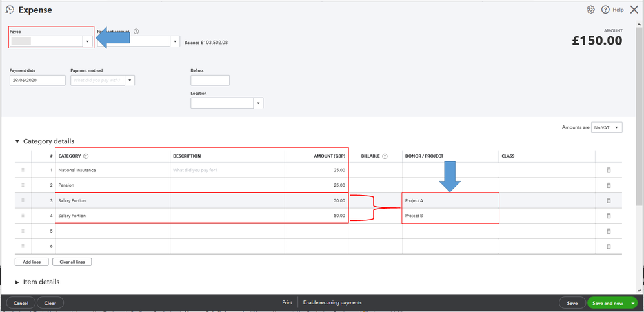Click the Cancel button
Viewport: 644px width, 312px height.
[x=21, y=304]
